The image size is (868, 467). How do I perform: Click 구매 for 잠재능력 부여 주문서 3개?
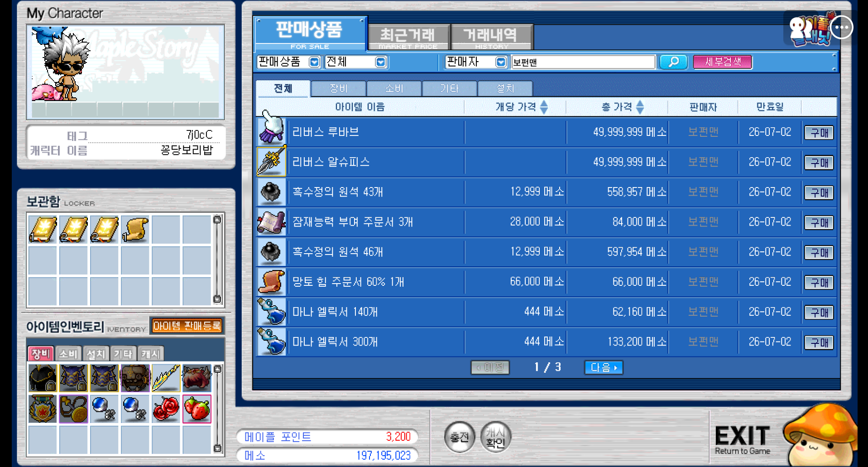(819, 222)
